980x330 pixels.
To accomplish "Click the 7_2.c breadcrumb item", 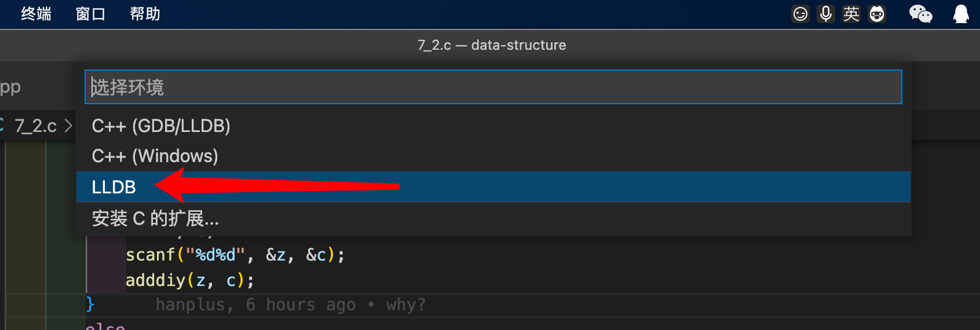I will tap(35, 126).
